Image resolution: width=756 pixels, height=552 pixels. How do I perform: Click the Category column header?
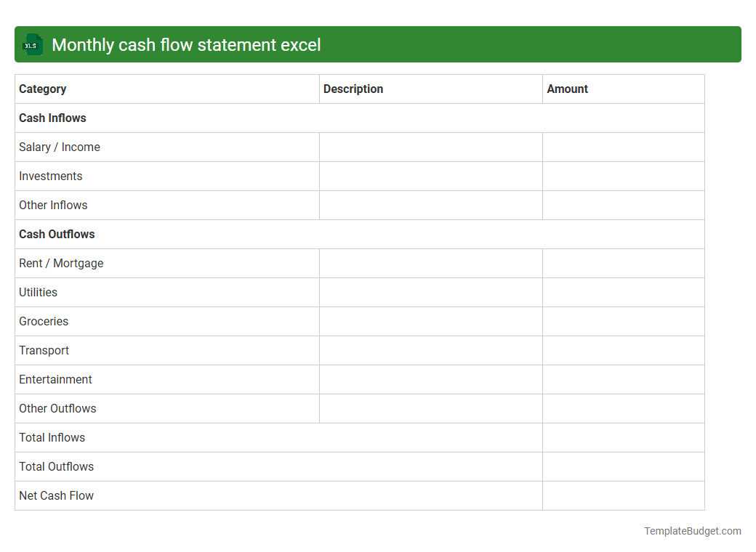(42, 89)
